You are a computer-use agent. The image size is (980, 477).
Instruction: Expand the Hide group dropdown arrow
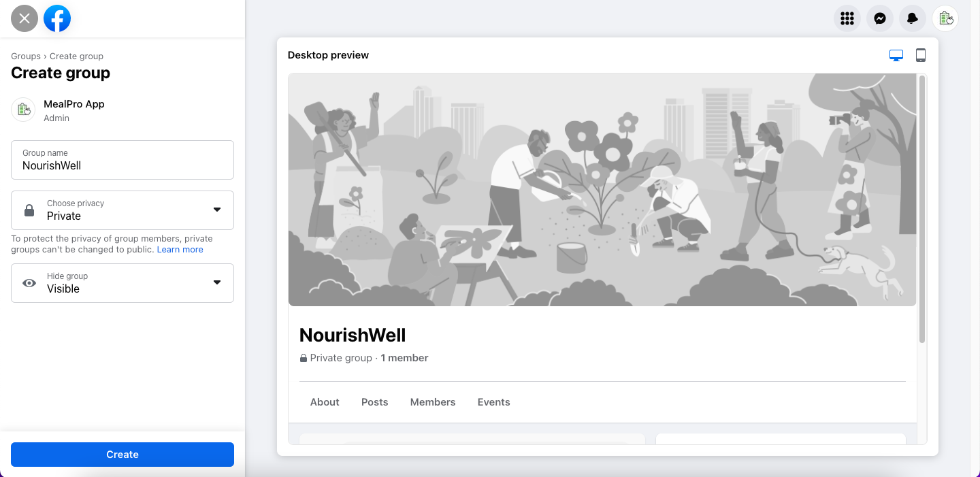coord(217,282)
